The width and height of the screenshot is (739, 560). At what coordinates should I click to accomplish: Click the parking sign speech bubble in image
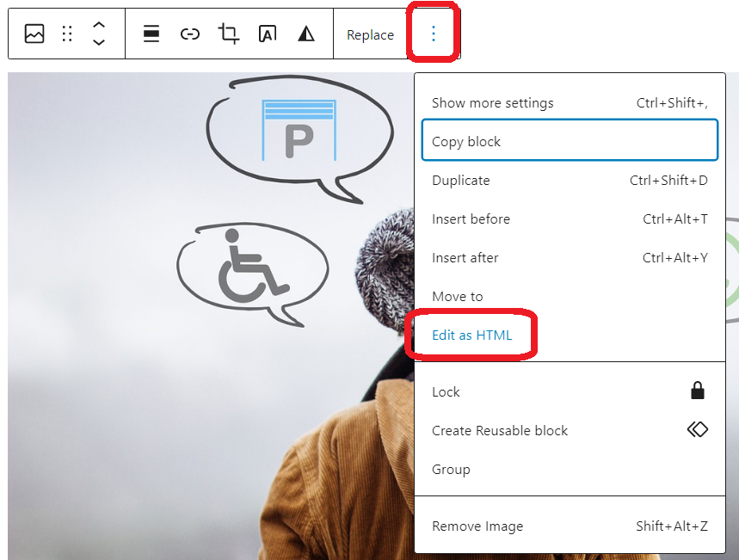[299, 138]
